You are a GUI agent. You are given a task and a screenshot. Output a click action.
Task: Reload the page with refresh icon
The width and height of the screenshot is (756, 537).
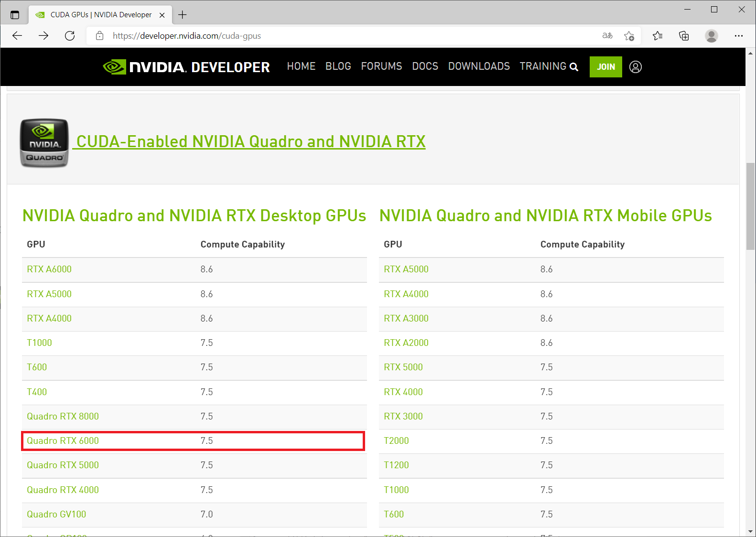[70, 36]
